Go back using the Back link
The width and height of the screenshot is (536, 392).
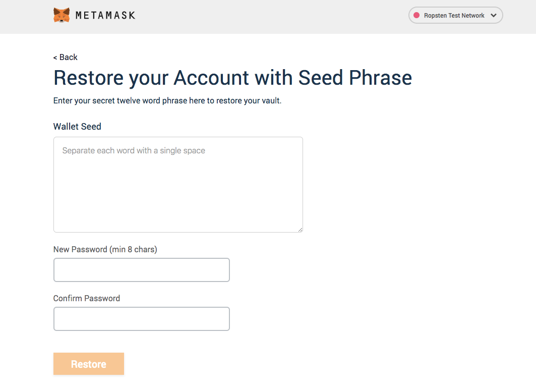coord(65,57)
